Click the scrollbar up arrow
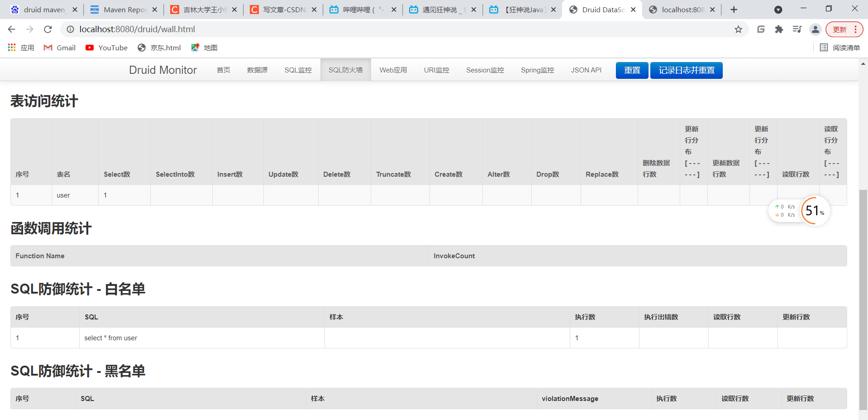The image size is (868, 420). coord(863,64)
